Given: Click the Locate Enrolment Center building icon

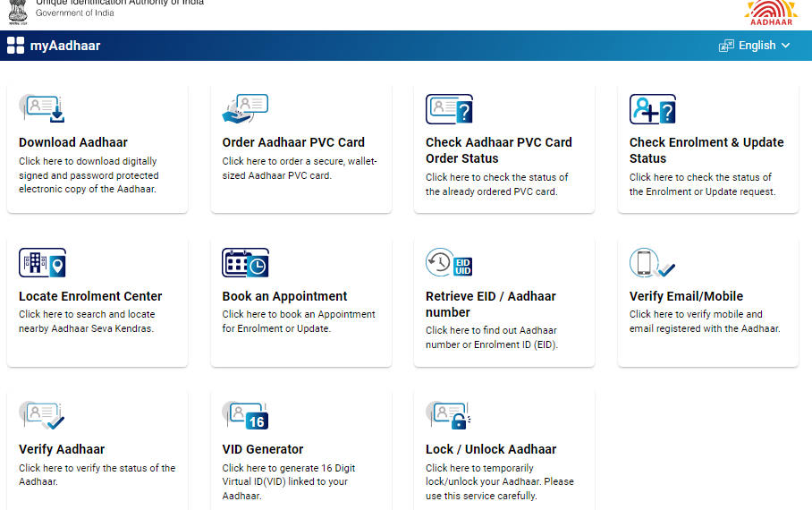Looking at the screenshot, I should (42, 262).
